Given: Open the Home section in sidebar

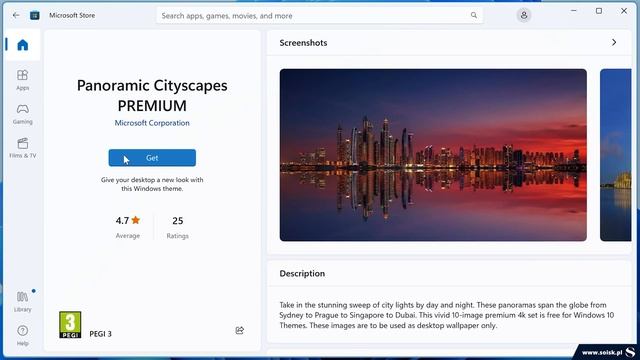Looking at the screenshot, I should [22, 45].
